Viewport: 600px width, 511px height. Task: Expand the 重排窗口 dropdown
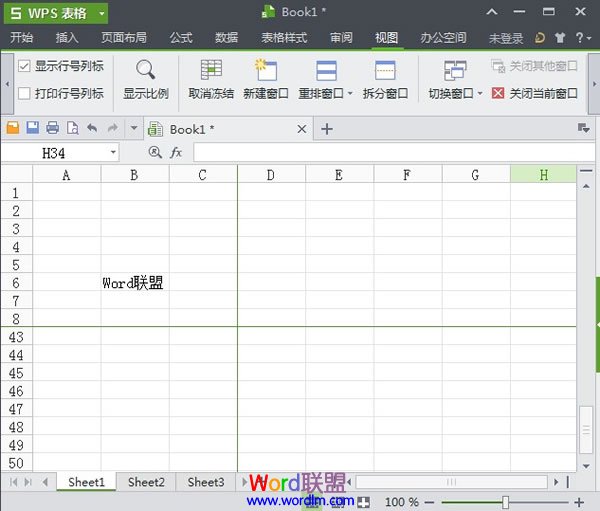[x=350, y=94]
